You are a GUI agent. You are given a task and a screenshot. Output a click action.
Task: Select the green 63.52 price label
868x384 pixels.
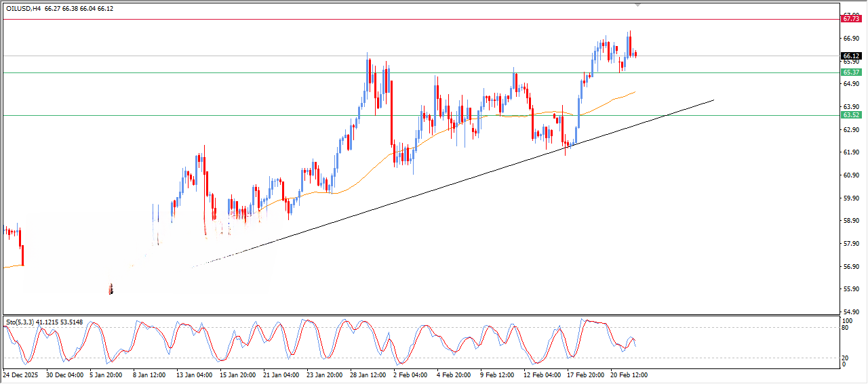tap(850, 115)
